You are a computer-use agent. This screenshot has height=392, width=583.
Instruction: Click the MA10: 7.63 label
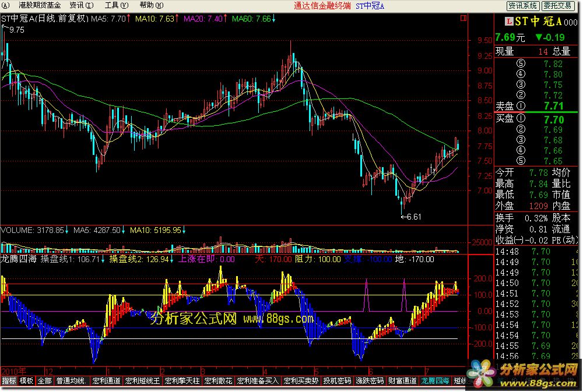pyautogui.click(x=157, y=19)
